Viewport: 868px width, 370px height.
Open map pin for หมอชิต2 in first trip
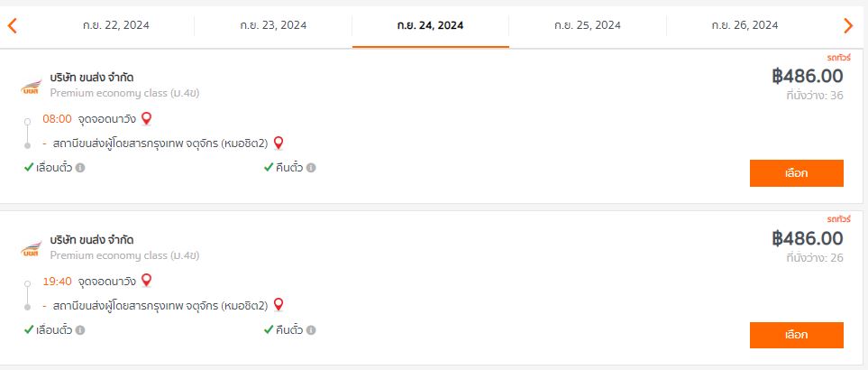(x=279, y=143)
